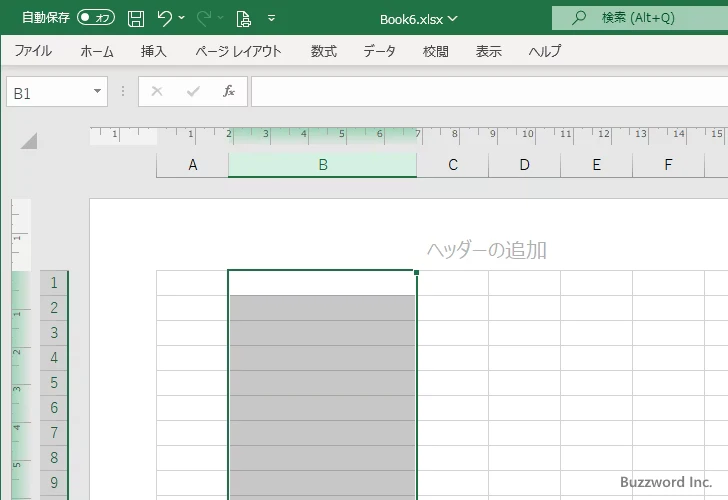This screenshot has width=728, height=500.
Task: Select row 5 header
Action: click(54, 383)
